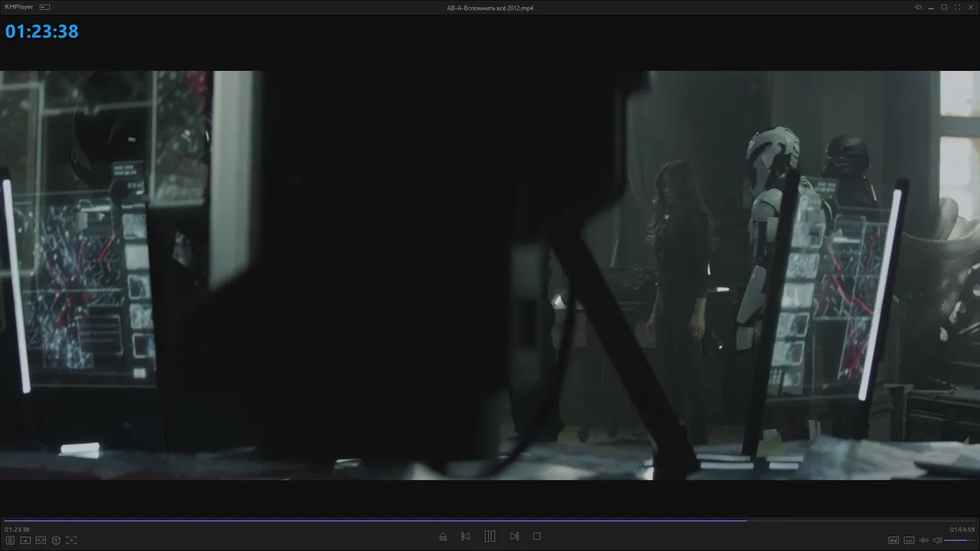Enter fullscreen mode from title bar

[957, 7]
